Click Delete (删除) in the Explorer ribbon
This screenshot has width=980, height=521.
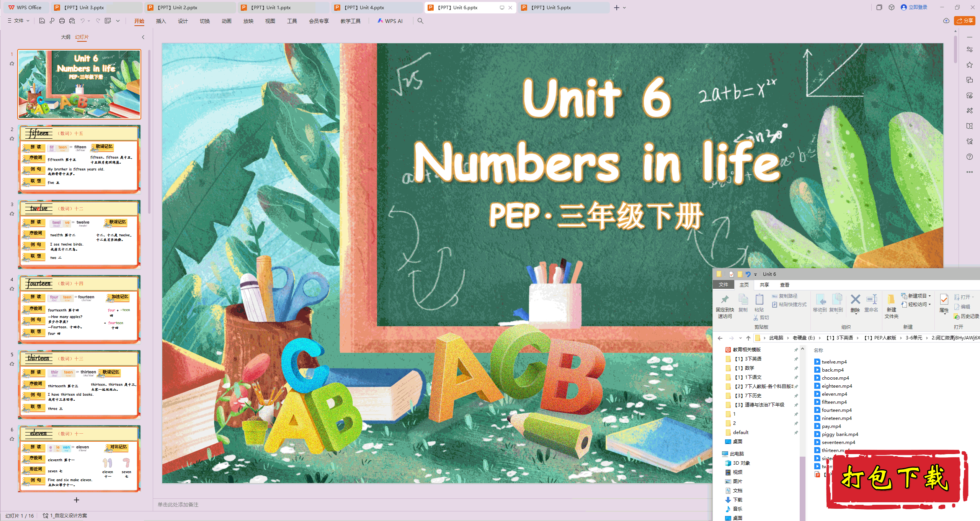(855, 303)
